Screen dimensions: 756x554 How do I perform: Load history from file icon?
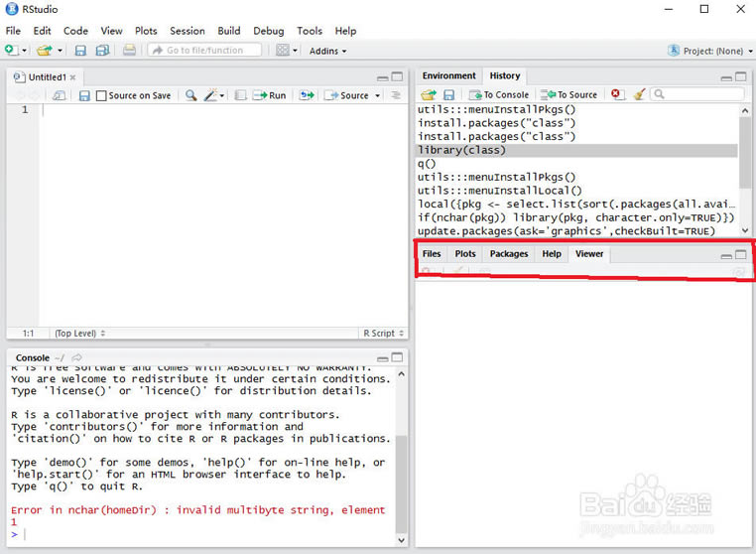[428, 94]
